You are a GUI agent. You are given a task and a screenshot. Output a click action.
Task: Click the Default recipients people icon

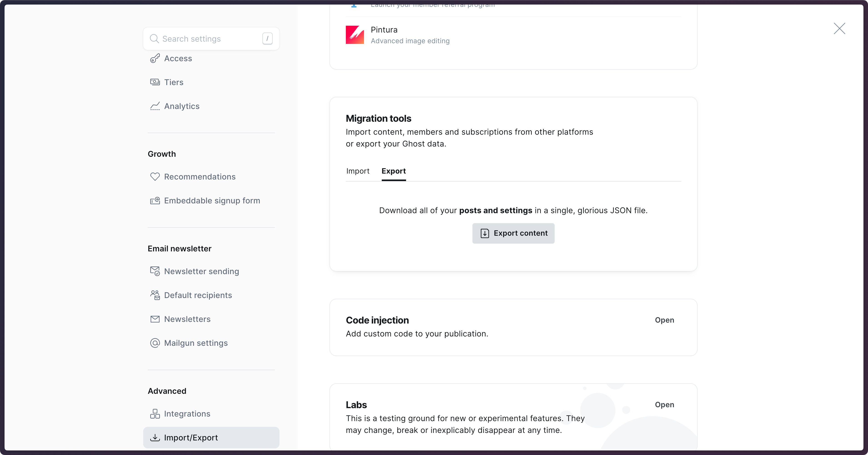(155, 295)
